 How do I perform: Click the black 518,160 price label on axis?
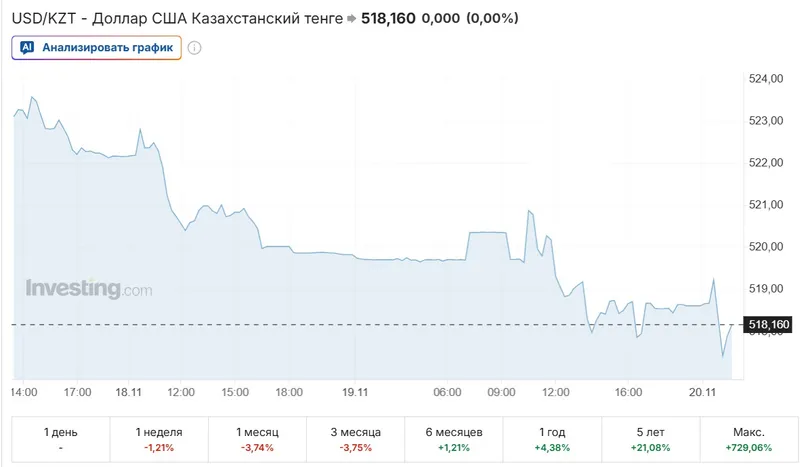(x=769, y=325)
